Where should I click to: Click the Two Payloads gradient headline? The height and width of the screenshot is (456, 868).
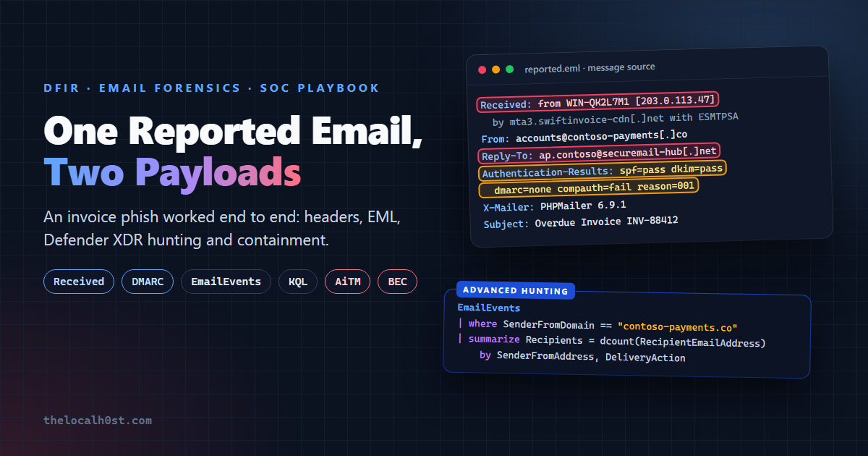172,172
